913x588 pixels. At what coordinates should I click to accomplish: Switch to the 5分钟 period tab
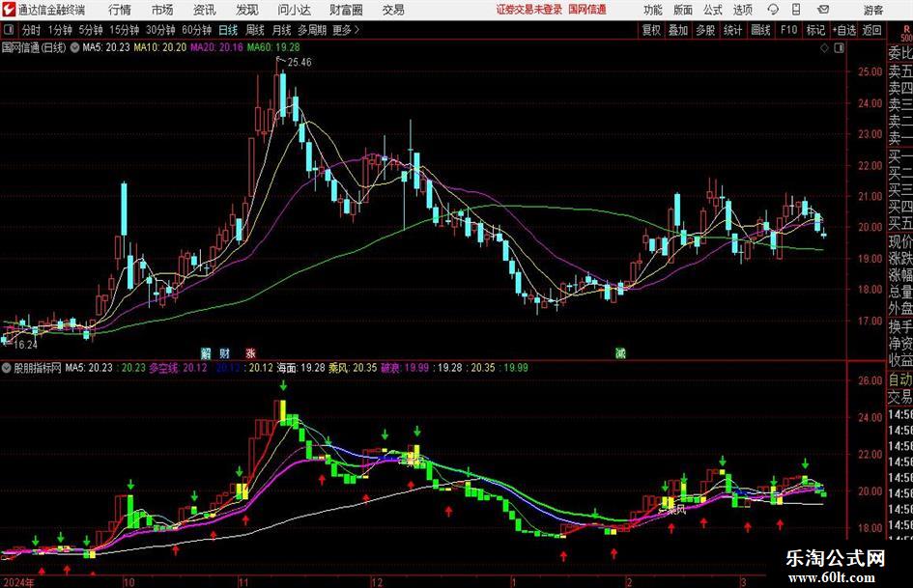click(x=91, y=30)
